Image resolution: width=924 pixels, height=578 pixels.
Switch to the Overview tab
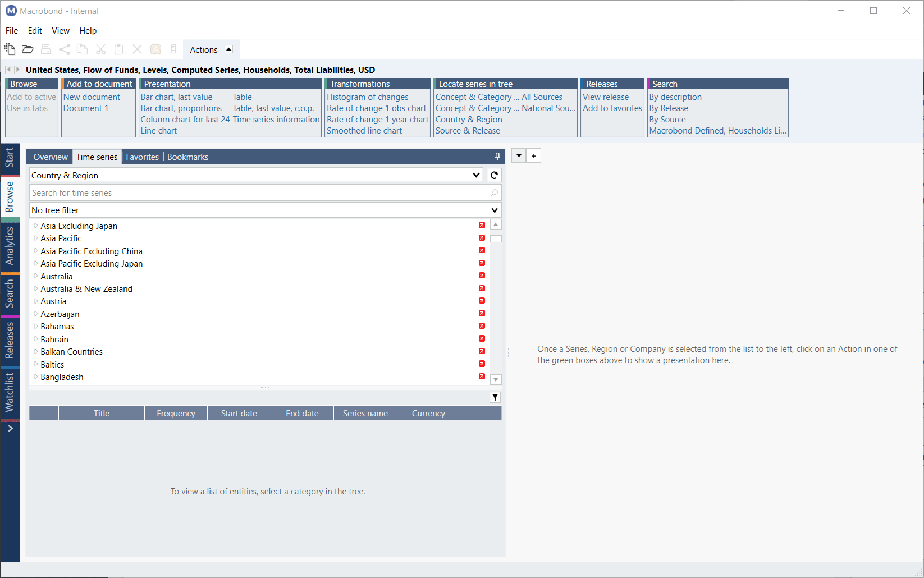coord(51,157)
